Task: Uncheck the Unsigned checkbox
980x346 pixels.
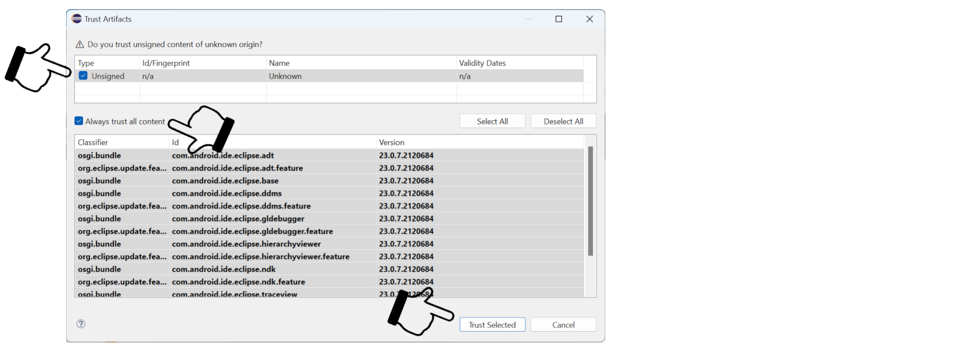Action: 83,76
